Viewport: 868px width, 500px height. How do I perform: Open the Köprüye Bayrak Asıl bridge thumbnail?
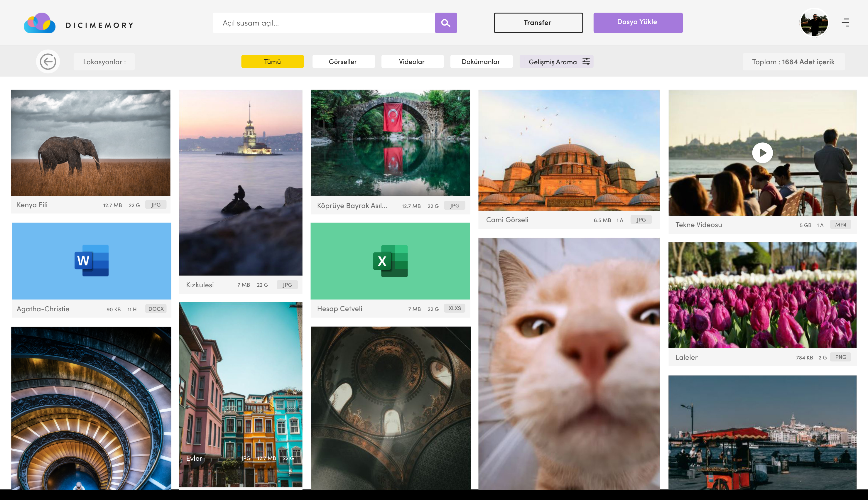tap(390, 143)
